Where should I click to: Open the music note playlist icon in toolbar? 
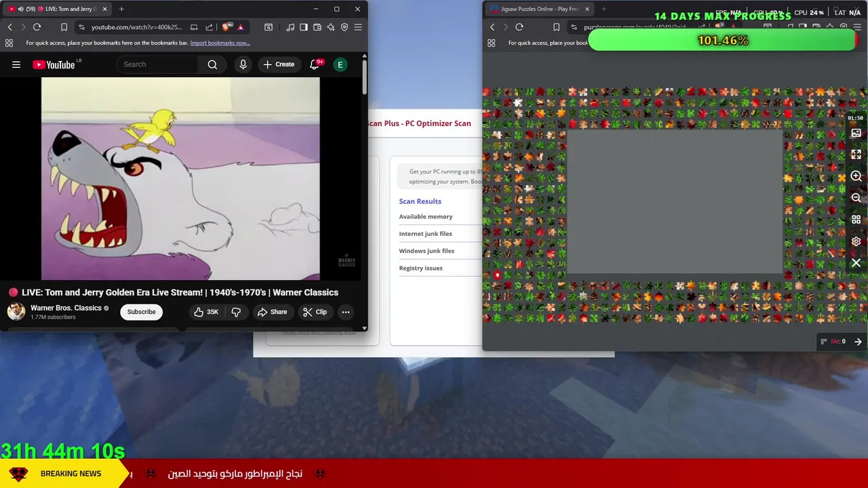pyautogui.click(x=290, y=27)
